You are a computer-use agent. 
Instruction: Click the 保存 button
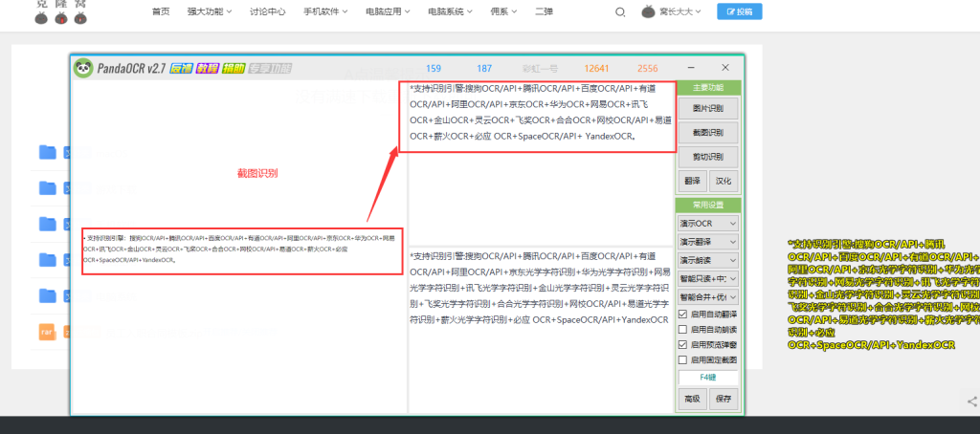[724, 399]
